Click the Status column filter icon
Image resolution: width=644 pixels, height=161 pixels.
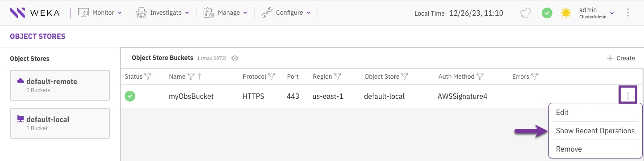coord(148,76)
